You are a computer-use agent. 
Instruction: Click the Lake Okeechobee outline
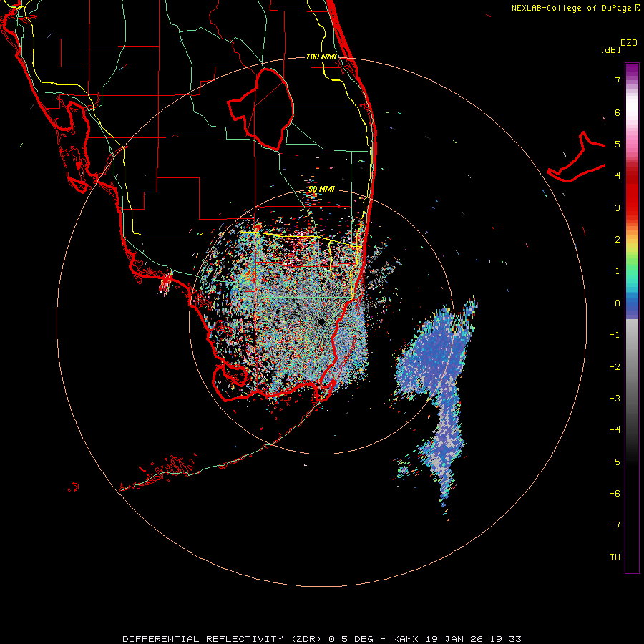coord(260,109)
